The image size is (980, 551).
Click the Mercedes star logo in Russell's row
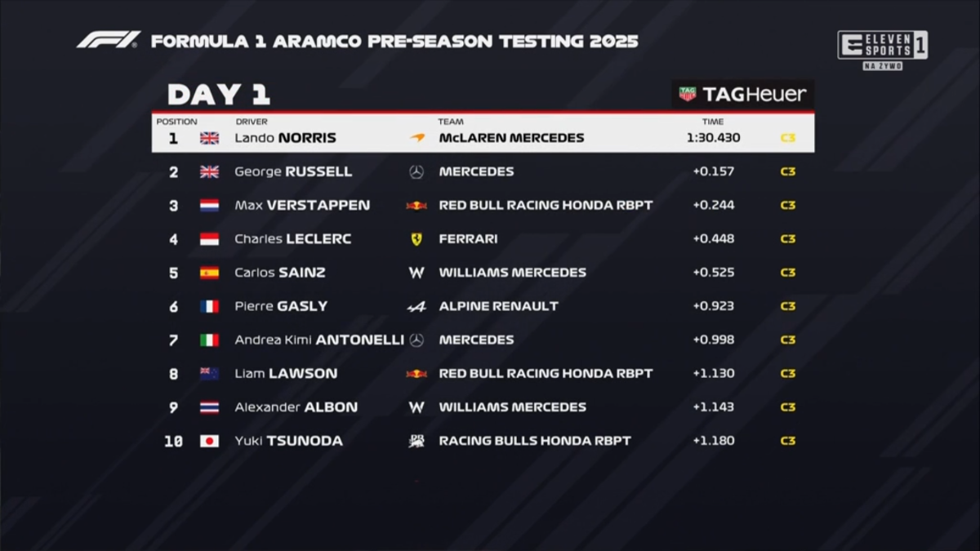(x=416, y=172)
